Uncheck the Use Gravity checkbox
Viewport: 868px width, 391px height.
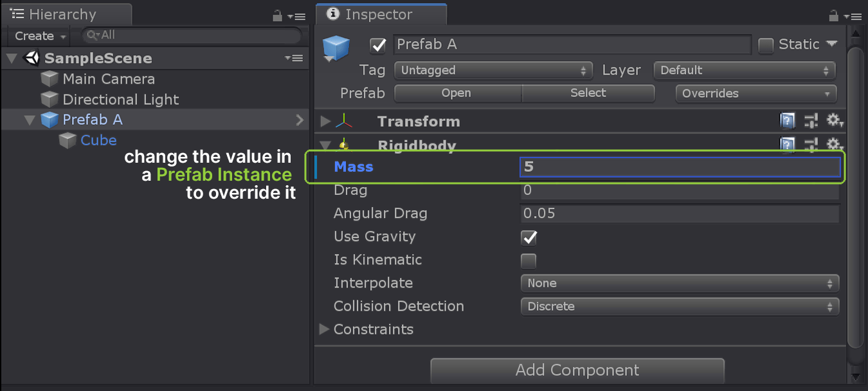tap(529, 237)
